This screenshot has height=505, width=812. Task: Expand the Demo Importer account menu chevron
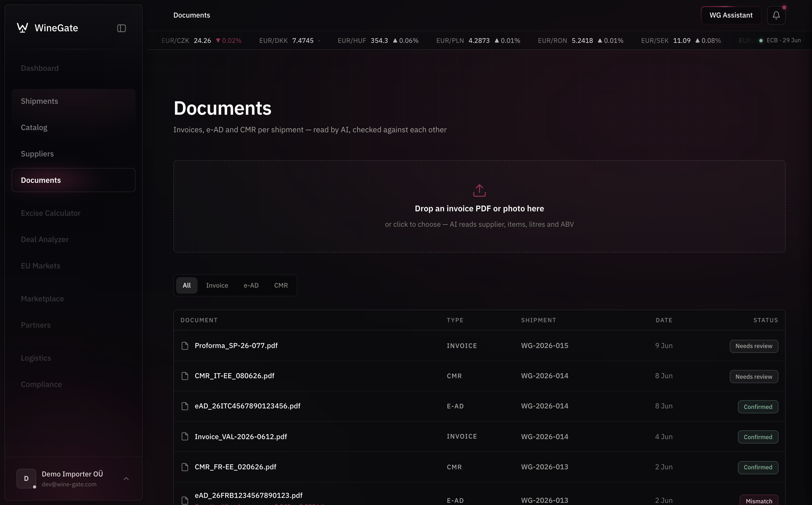pos(126,479)
